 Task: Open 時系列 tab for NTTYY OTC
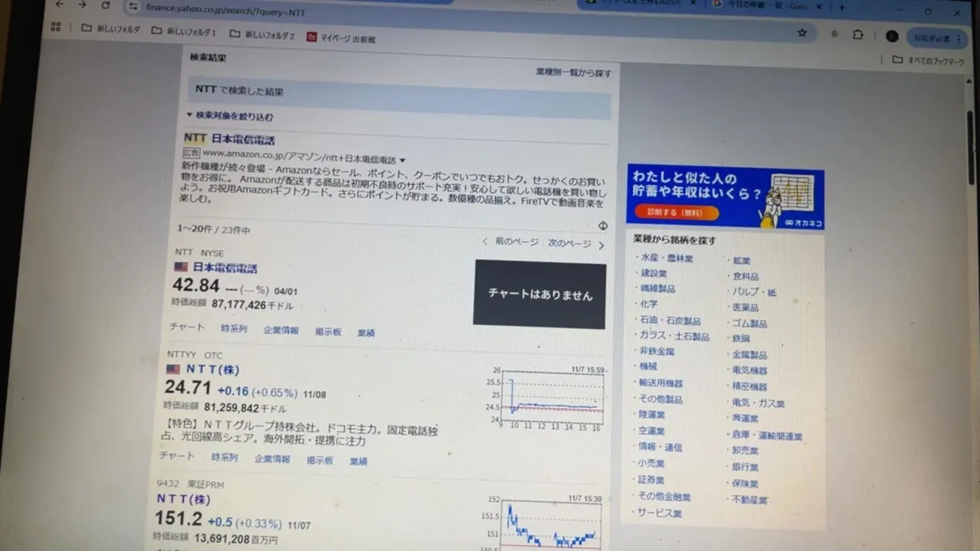pos(224,458)
